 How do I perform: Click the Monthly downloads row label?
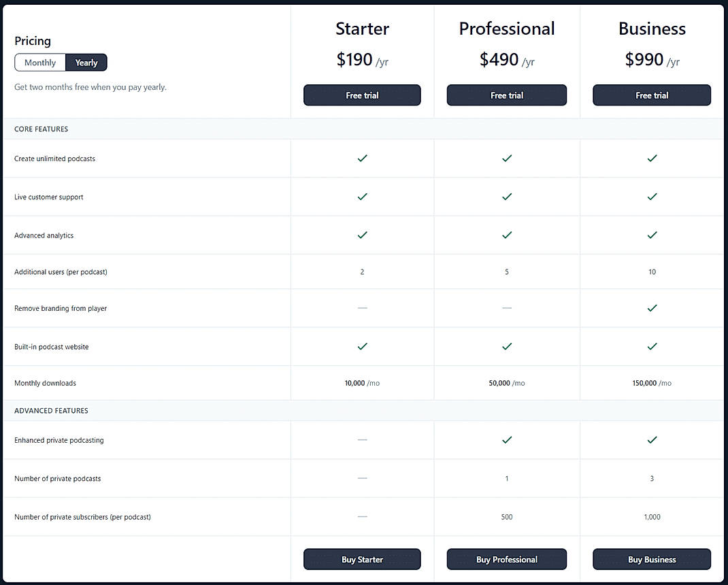[45, 382]
